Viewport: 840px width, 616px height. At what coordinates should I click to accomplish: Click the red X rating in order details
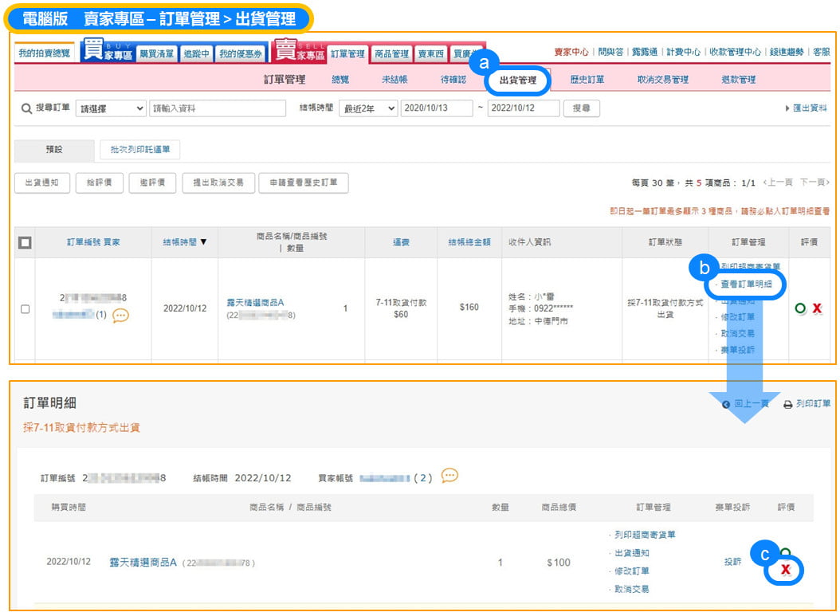(x=786, y=569)
